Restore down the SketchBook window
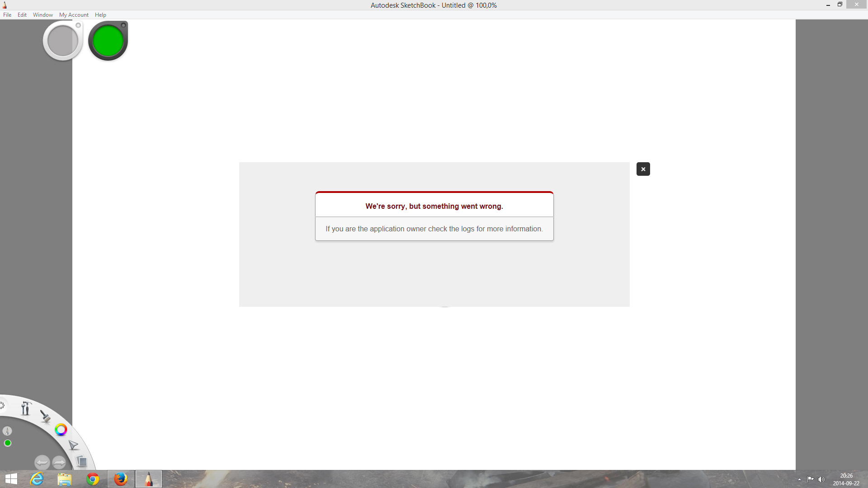 [x=840, y=5]
